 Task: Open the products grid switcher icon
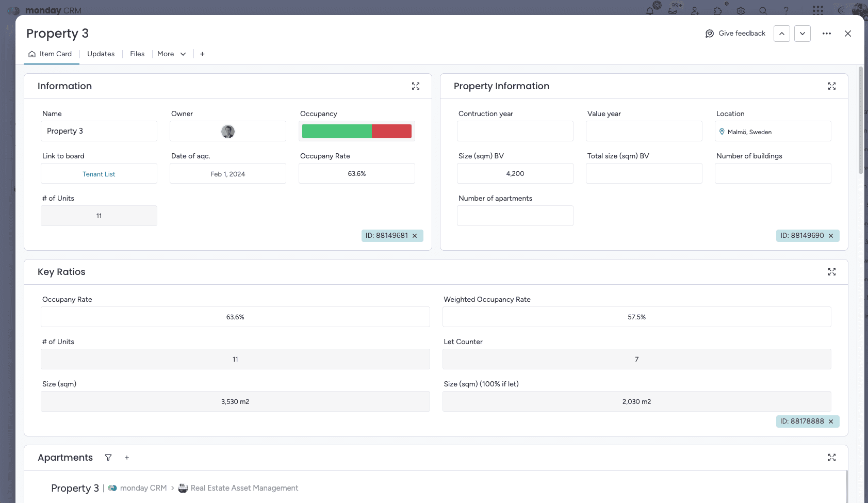click(818, 10)
